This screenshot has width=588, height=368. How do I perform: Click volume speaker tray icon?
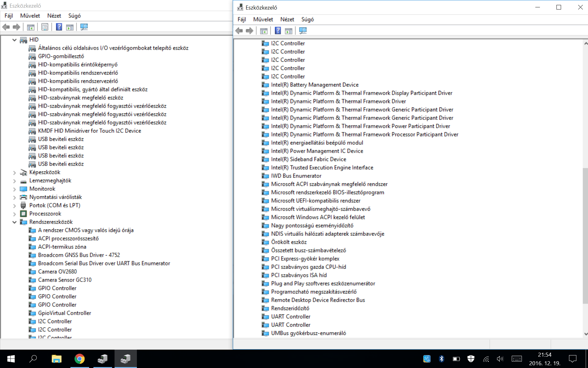pos(500,358)
